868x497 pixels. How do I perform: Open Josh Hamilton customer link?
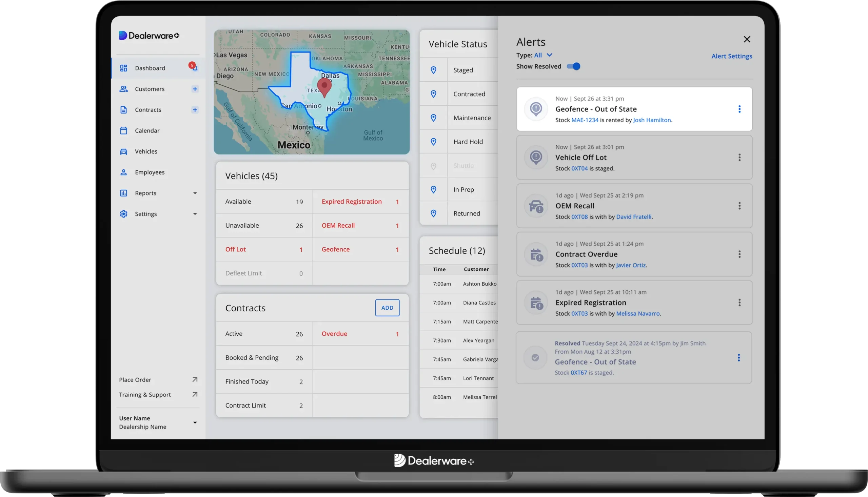(x=652, y=120)
